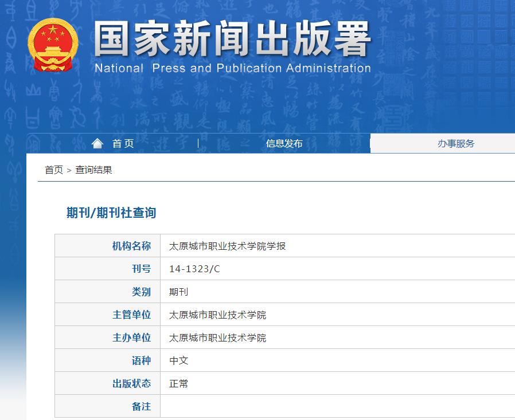Click the 出版状态 value 正常
The width and height of the screenshot is (515, 420).
[x=180, y=383]
